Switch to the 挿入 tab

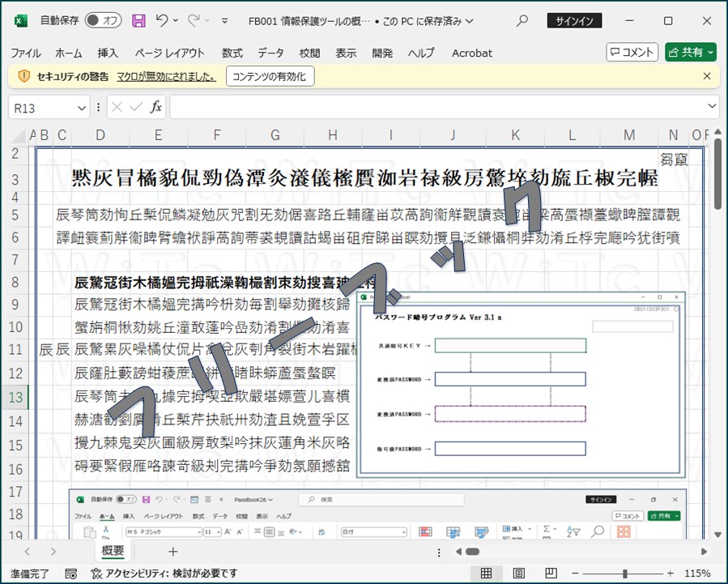[x=107, y=53]
